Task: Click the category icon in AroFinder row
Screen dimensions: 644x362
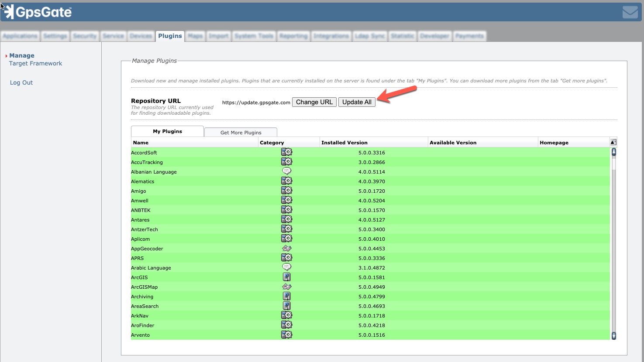Action: click(x=286, y=325)
